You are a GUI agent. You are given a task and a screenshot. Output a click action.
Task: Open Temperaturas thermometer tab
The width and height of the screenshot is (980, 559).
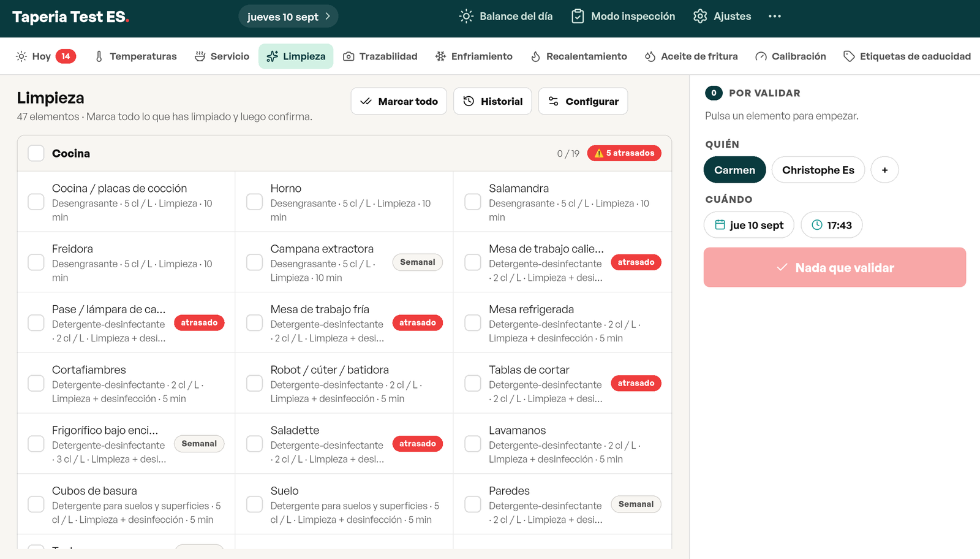point(135,56)
